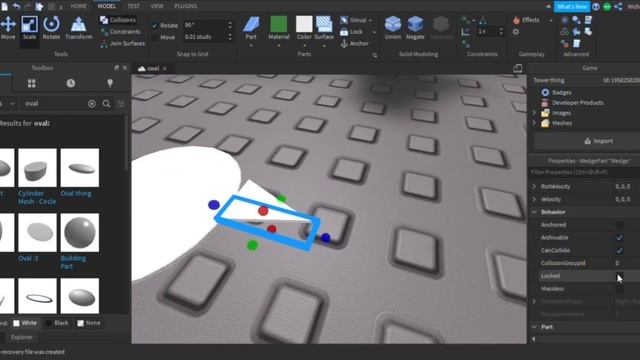Click the Union solid modeling tool
640x360 pixels.
pos(393,28)
